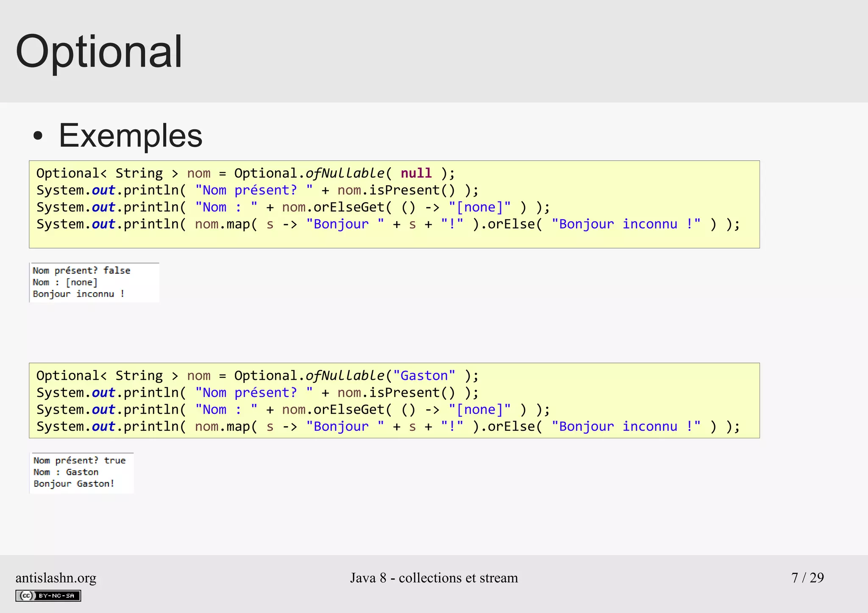Click the 'Optional.ofNullable("Gaston")' code line
The image size is (868, 613).
[257, 376]
